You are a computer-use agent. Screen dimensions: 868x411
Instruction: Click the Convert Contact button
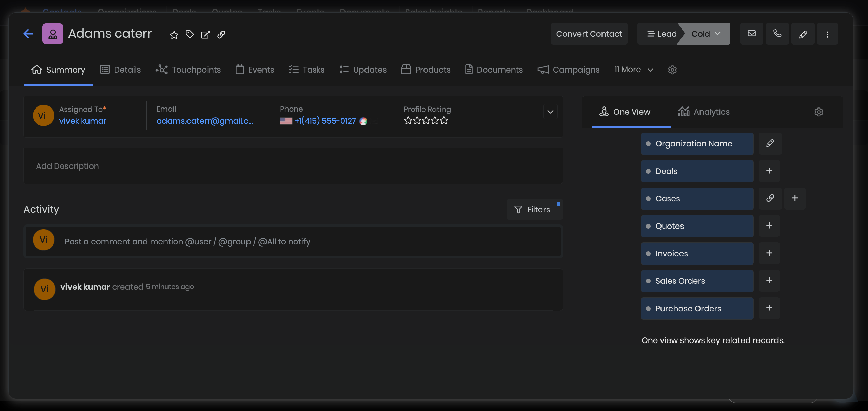[589, 34]
